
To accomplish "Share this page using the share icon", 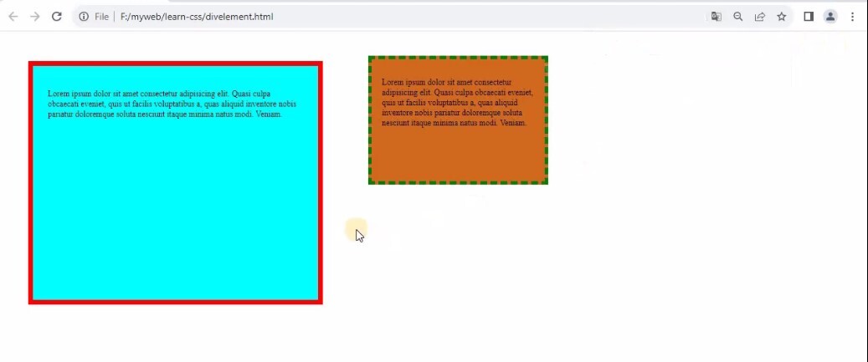I will tap(759, 17).
